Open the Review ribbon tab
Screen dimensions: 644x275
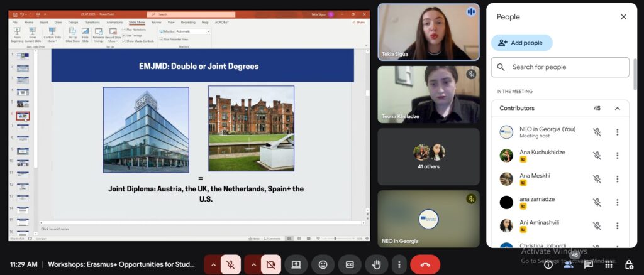point(156,22)
